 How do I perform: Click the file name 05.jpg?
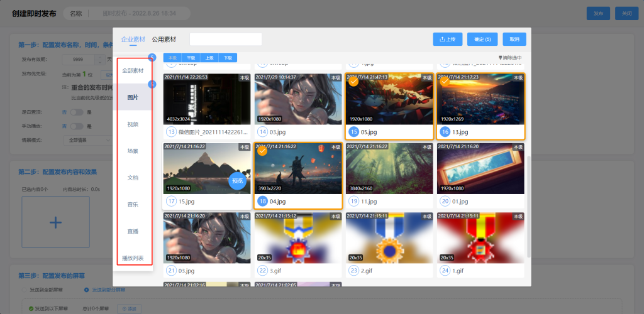click(x=369, y=132)
